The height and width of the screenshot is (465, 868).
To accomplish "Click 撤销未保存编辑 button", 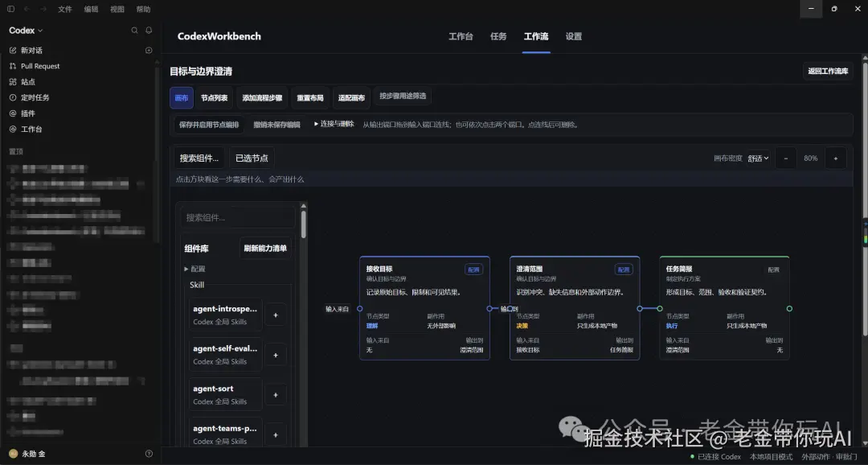I will tap(276, 125).
